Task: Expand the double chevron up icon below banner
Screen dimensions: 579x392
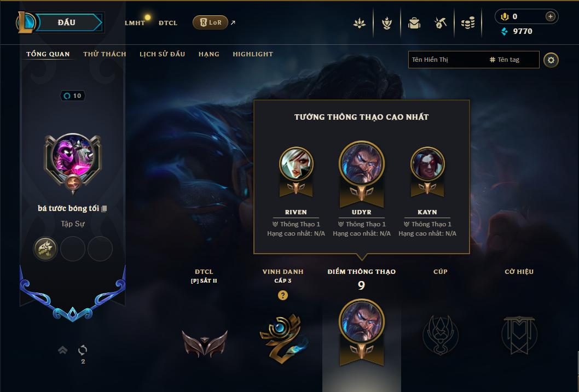Action: [63, 349]
